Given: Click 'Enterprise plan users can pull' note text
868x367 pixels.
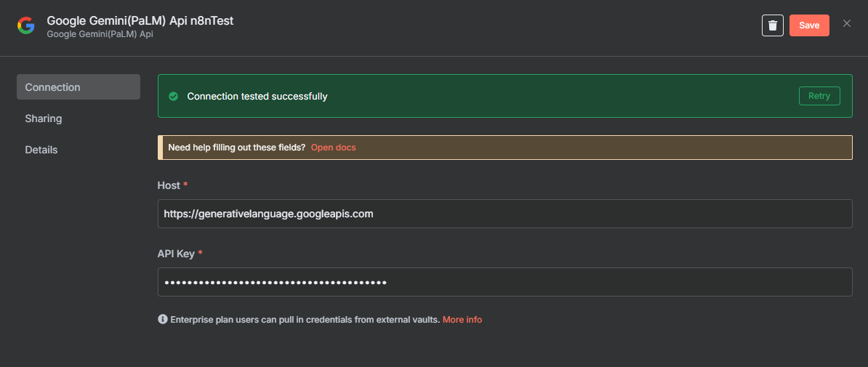Looking at the screenshot, I should [305, 320].
